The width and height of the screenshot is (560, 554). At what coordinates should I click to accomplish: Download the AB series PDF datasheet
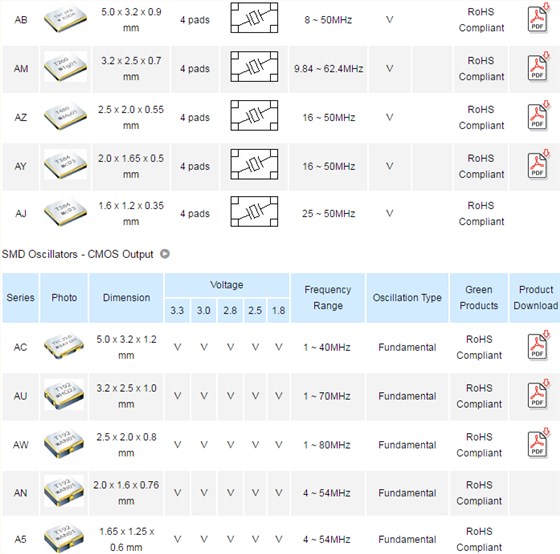coord(539,18)
